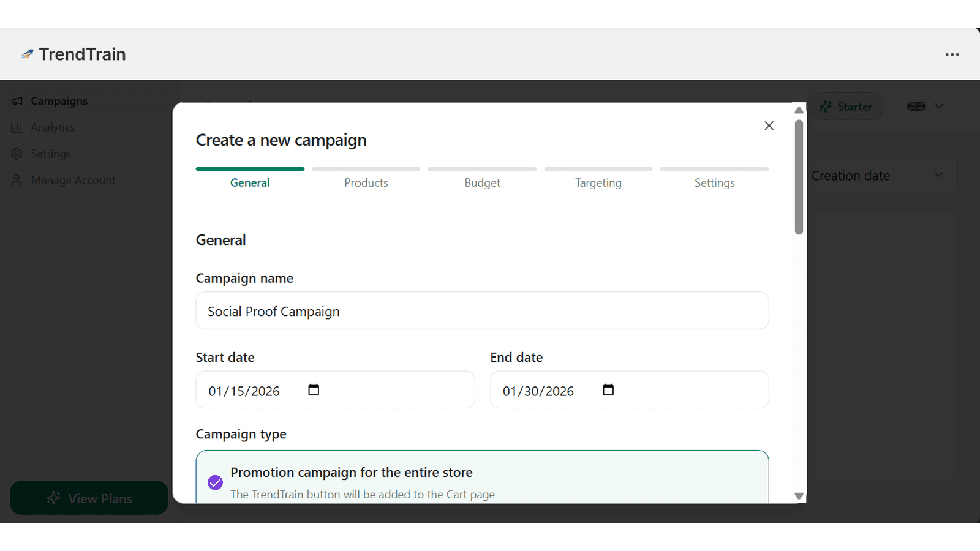Click the Manage Account person icon
The width and height of the screenshot is (980, 551).
pyautogui.click(x=17, y=180)
